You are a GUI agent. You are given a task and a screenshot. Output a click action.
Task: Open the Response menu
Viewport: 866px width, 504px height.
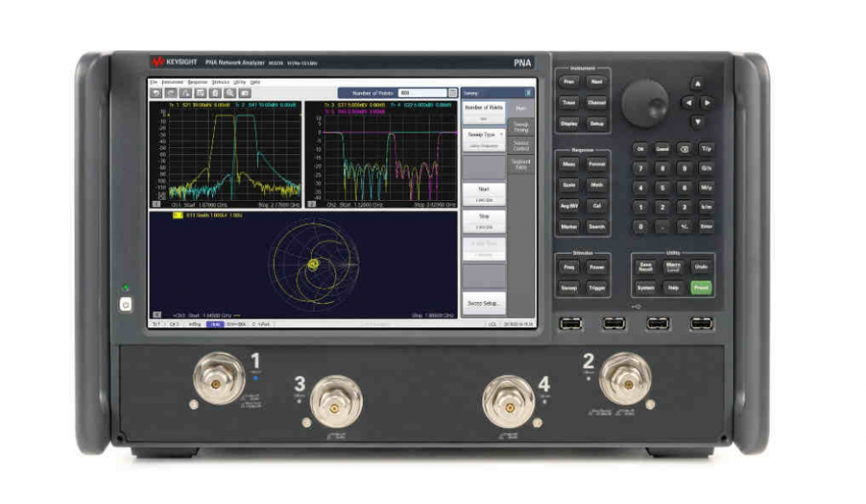[x=197, y=82]
